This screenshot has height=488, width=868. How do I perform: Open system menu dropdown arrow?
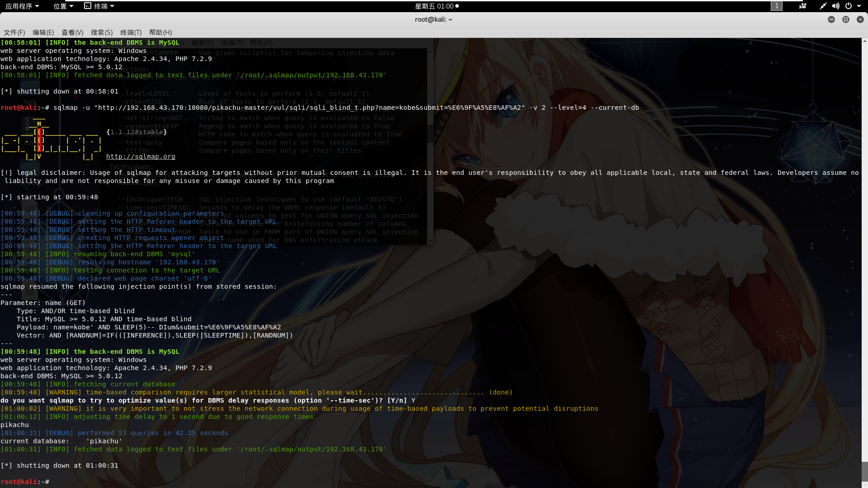point(859,6)
